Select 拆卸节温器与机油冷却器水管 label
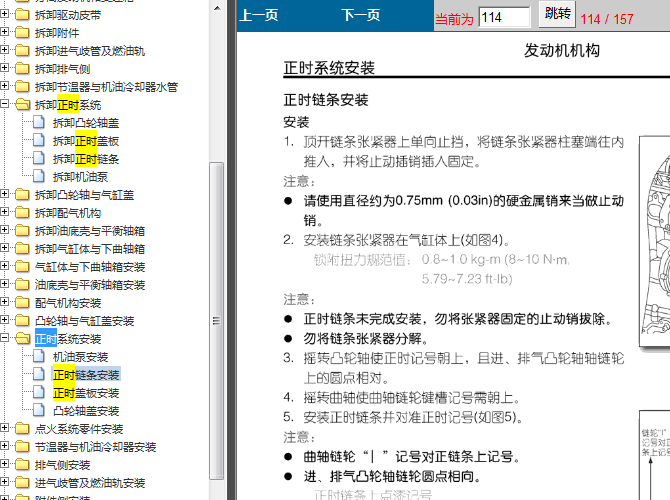Screen dimensions: 670x500 click(106, 87)
